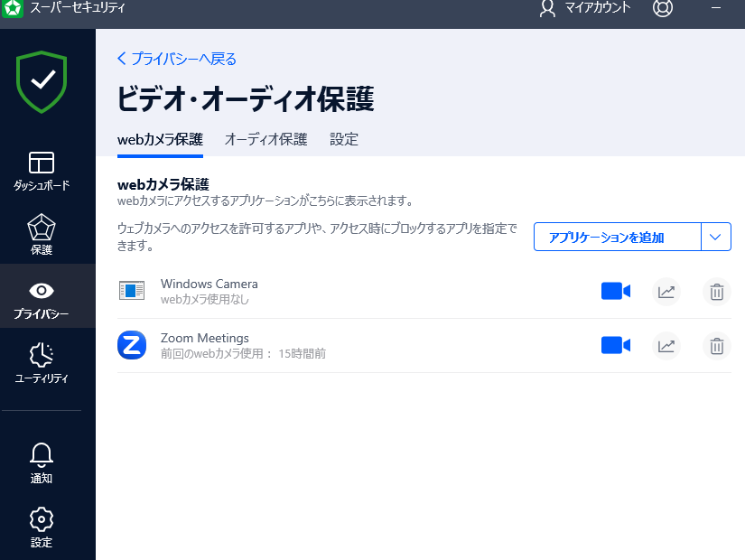Image resolution: width=745 pixels, height=560 pixels.
Task: Go back via プライバシーへ戻る link
Action: pyautogui.click(x=177, y=59)
